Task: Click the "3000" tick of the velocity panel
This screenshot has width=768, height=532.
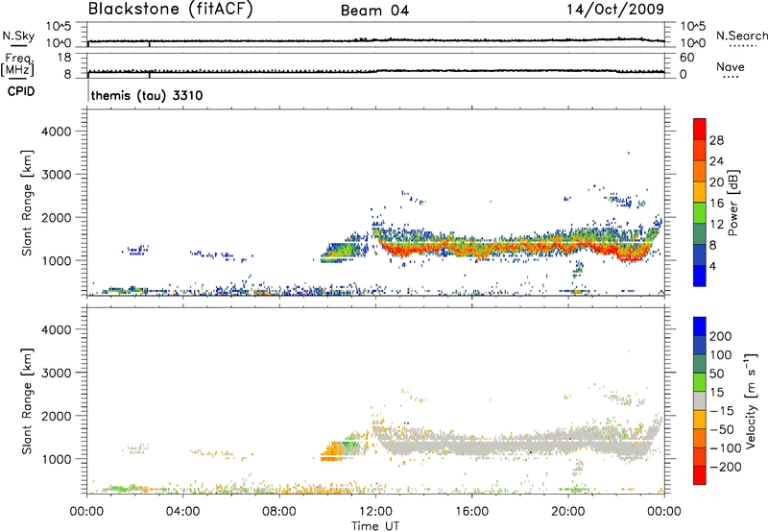Action: [57, 373]
